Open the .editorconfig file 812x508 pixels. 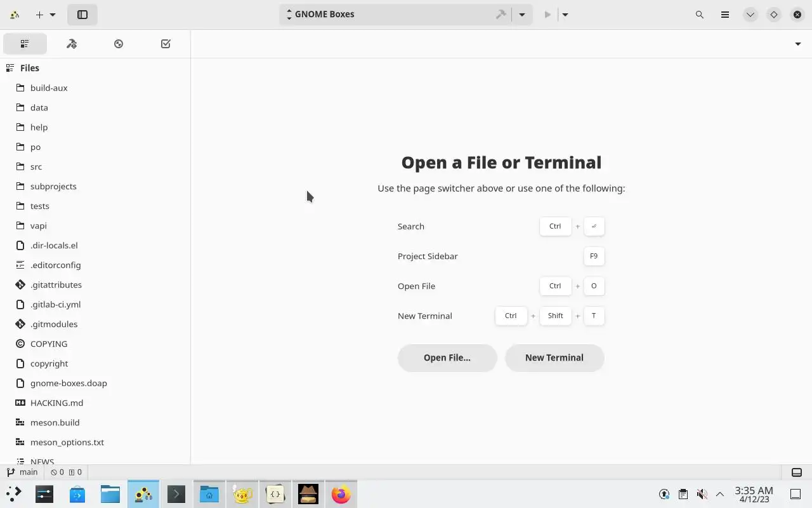coord(95,265)
